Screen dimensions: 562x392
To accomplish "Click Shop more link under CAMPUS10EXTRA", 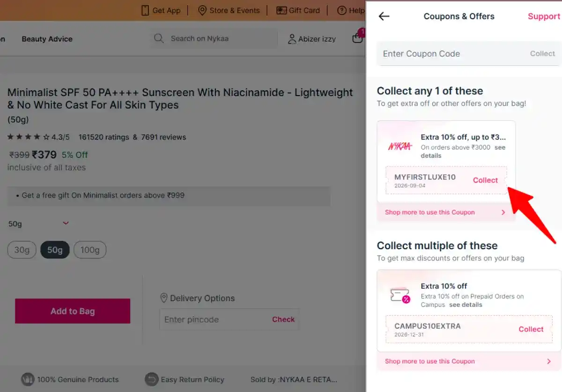I will (429, 361).
